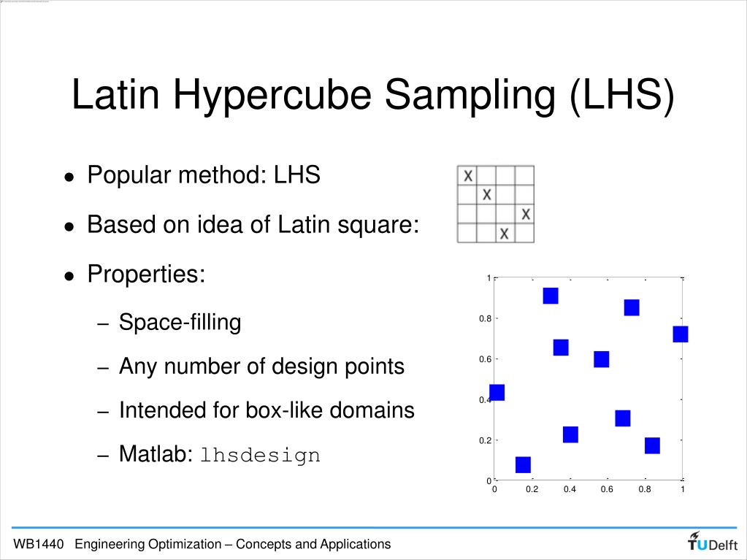Select the bullet 'Based on idea of Latin square:'

tap(253, 224)
